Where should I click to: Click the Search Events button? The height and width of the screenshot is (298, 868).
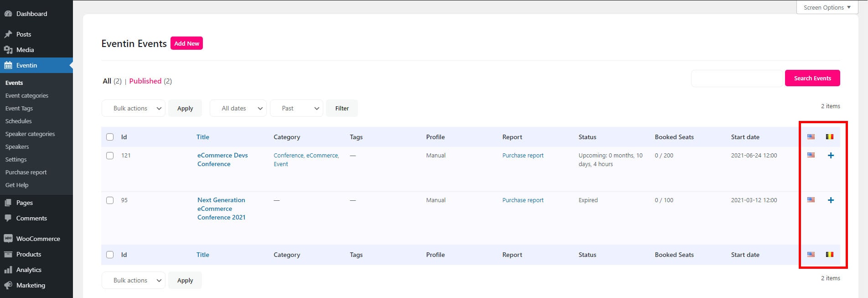812,78
